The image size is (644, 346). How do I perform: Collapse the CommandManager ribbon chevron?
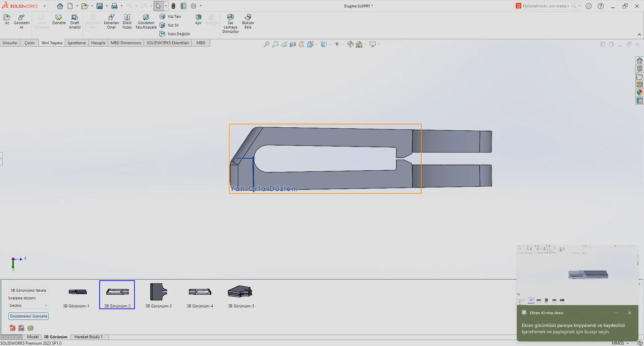(639, 35)
